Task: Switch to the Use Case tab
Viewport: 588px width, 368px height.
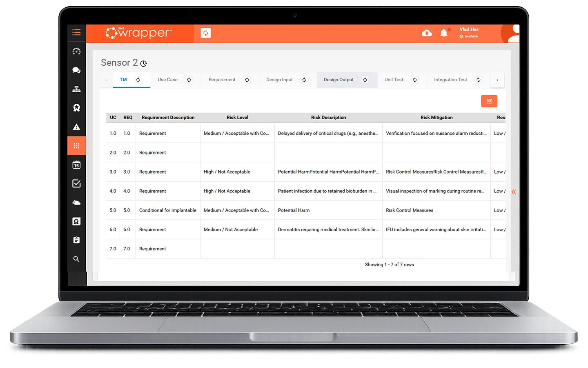Action: click(167, 80)
